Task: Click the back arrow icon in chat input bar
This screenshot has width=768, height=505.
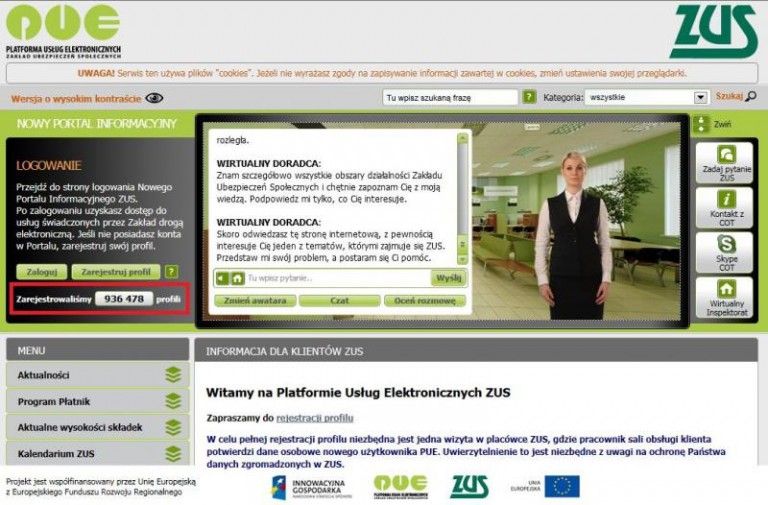Action: click(222, 278)
